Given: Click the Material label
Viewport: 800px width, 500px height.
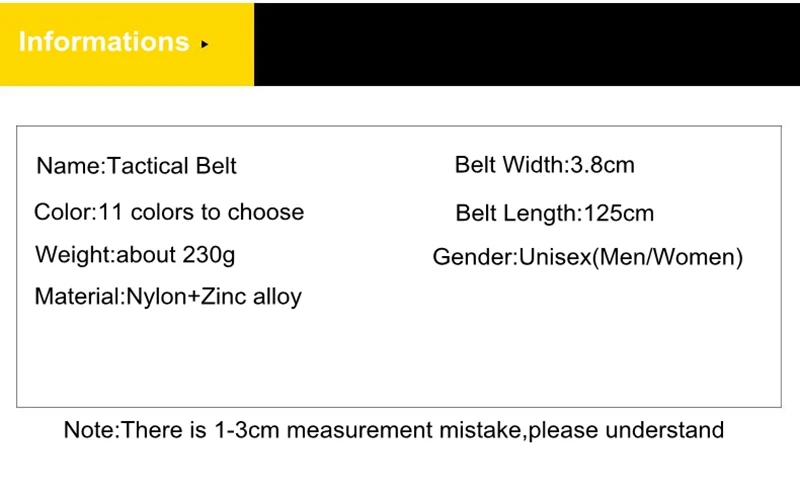Looking at the screenshot, I should click(x=77, y=296).
